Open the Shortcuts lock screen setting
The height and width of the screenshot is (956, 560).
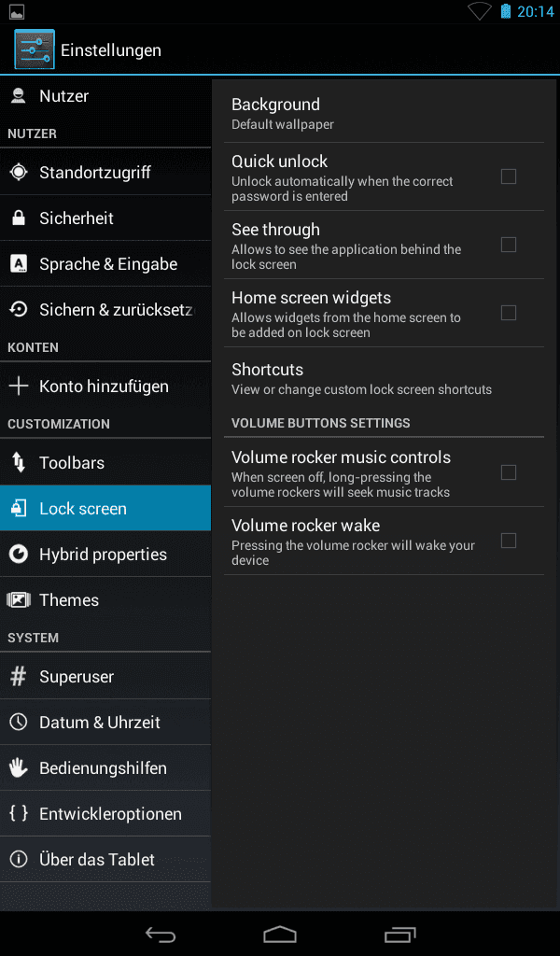click(x=384, y=379)
